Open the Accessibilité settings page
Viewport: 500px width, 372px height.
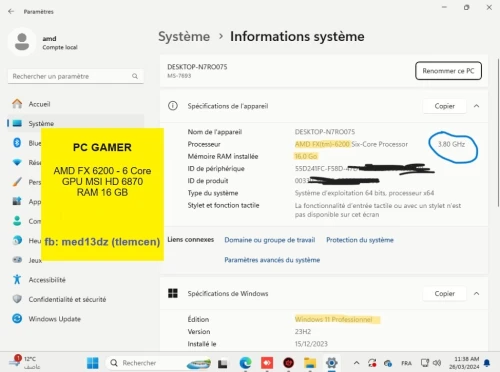[x=76, y=280]
